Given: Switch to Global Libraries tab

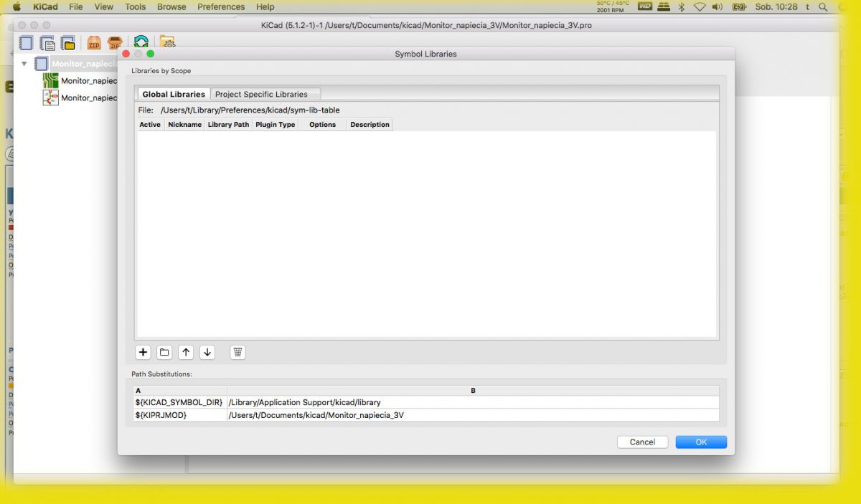Looking at the screenshot, I should 174,94.
